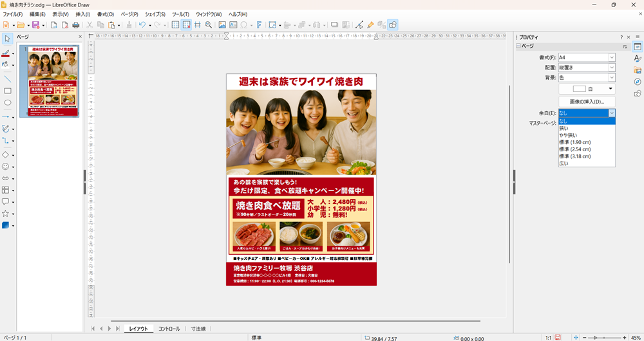
Task: Toggle Snap to Grid button
Action: tap(187, 25)
